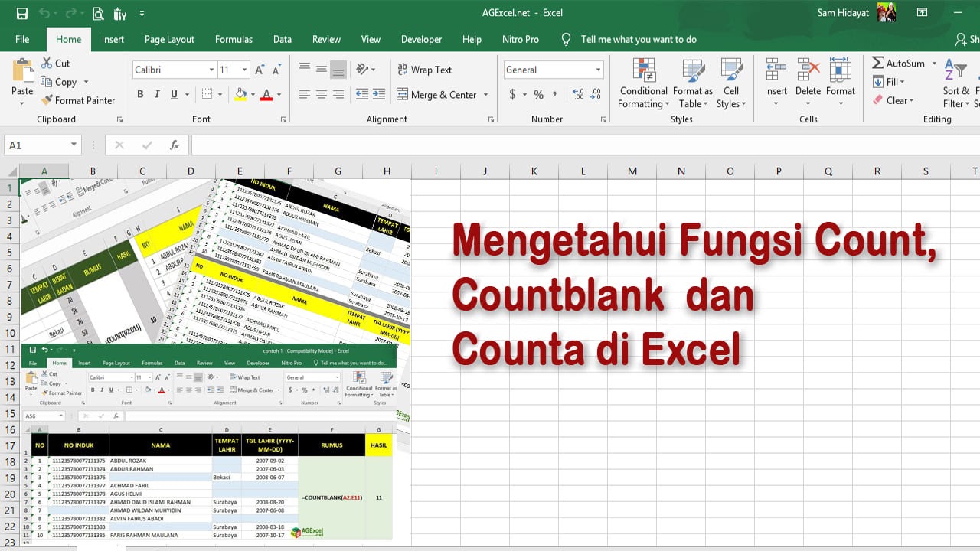Decrease font size with the small A
This screenshot has height=551, width=980.
point(276,70)
